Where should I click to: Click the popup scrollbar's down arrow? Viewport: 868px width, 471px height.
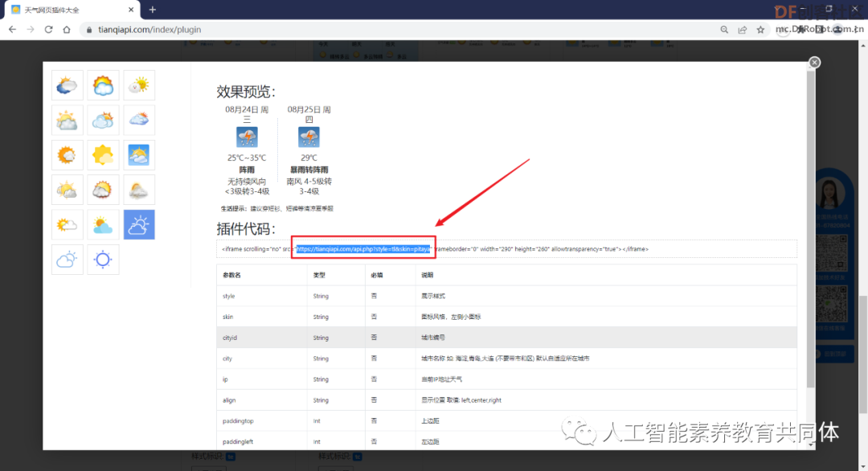(810, 444)
